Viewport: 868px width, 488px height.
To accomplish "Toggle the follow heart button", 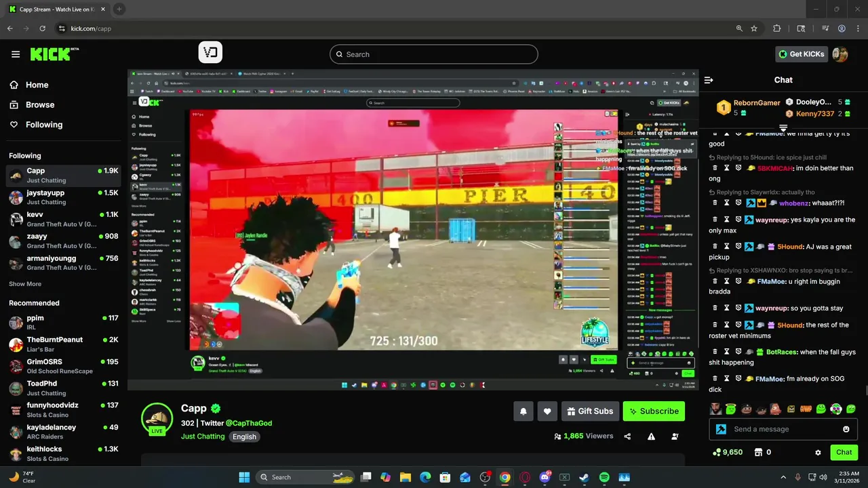I will 547,411.
